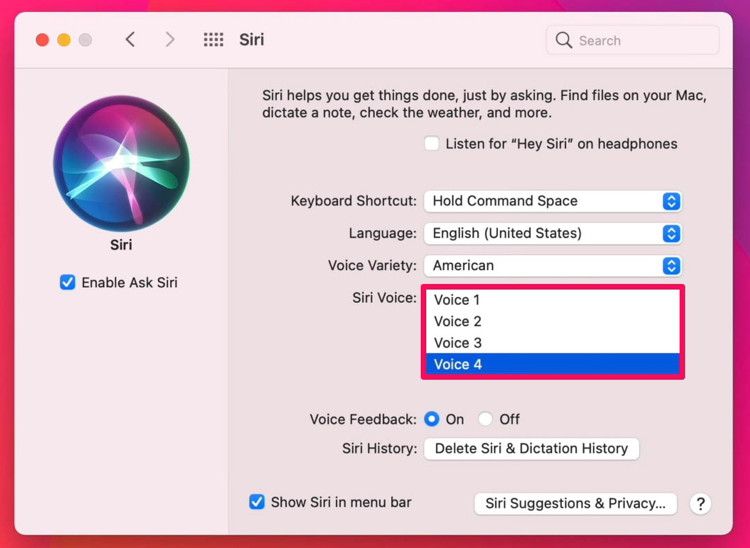Click the yellow minimize window button
The image size is (750, 548).
64,40
